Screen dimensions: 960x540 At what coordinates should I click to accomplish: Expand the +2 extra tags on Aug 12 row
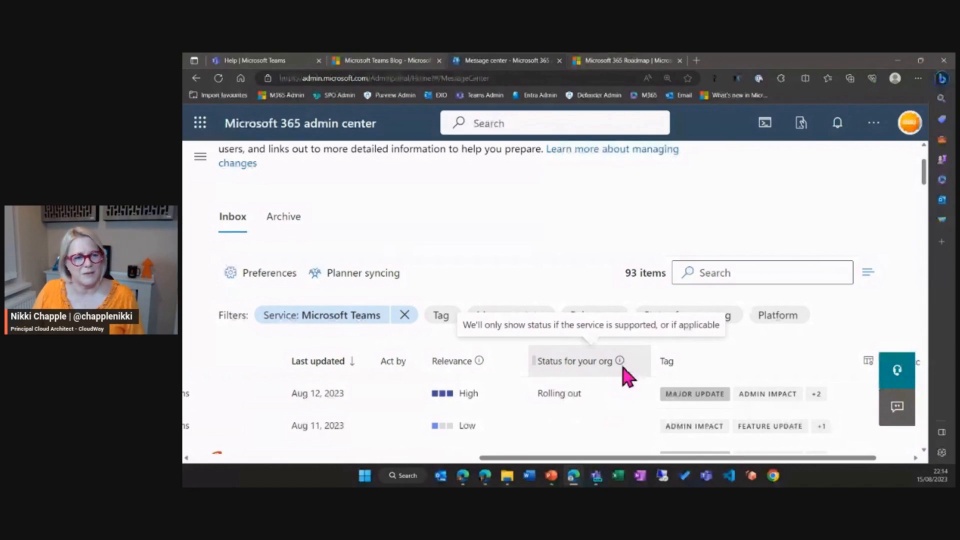click(816, 394)
